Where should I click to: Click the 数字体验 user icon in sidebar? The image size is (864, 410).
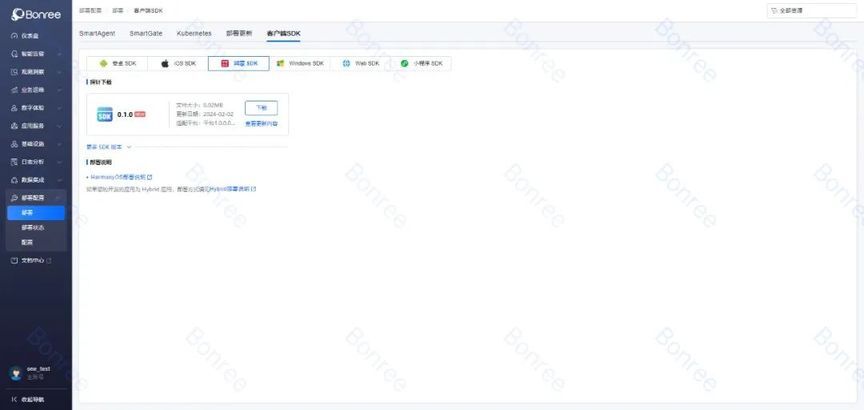[14, 108]
